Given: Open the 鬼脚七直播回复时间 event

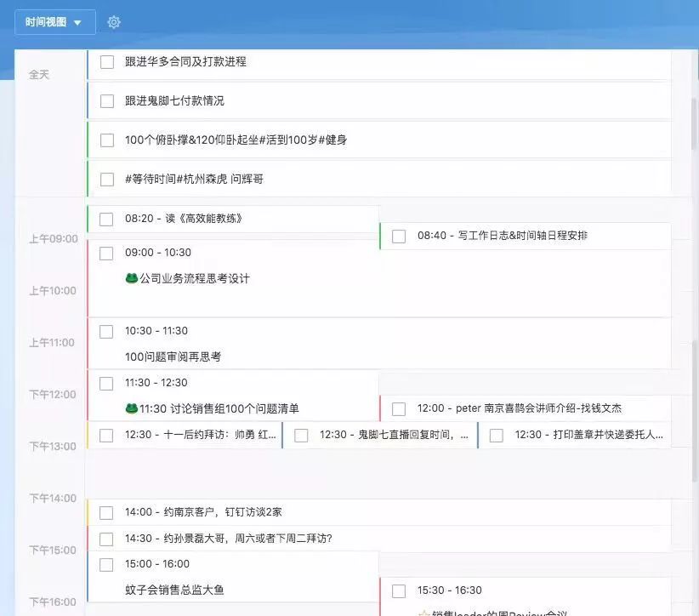Looking at the screenshot, I should tap(383, 435).
